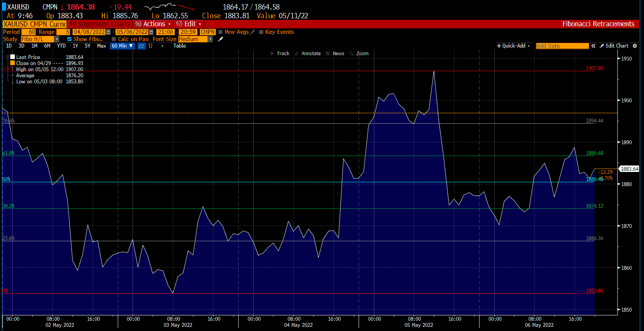This screenshot has height=331, width=644.
Task: Open the end date calendar picker
Action: pos(151,32)
